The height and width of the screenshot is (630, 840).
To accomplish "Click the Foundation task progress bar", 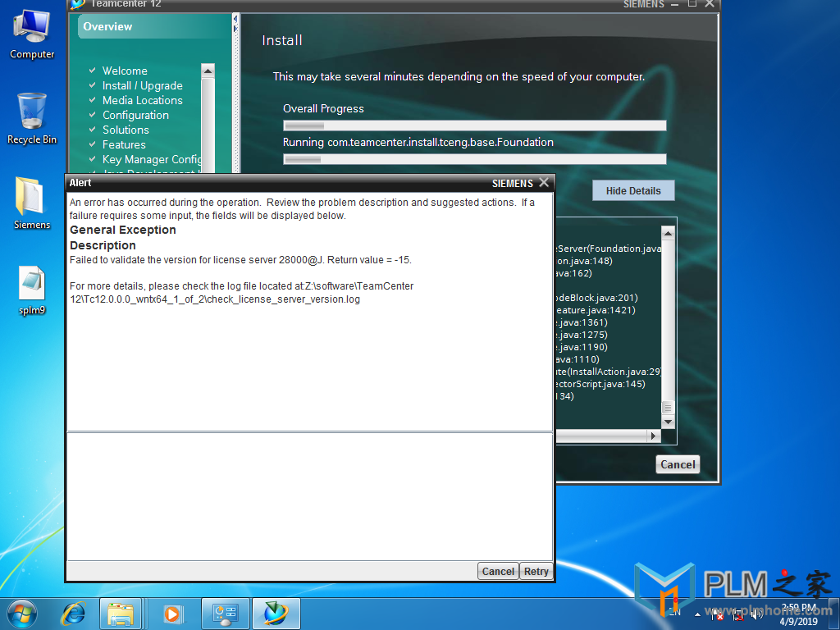I will click(x=474, y=159).
